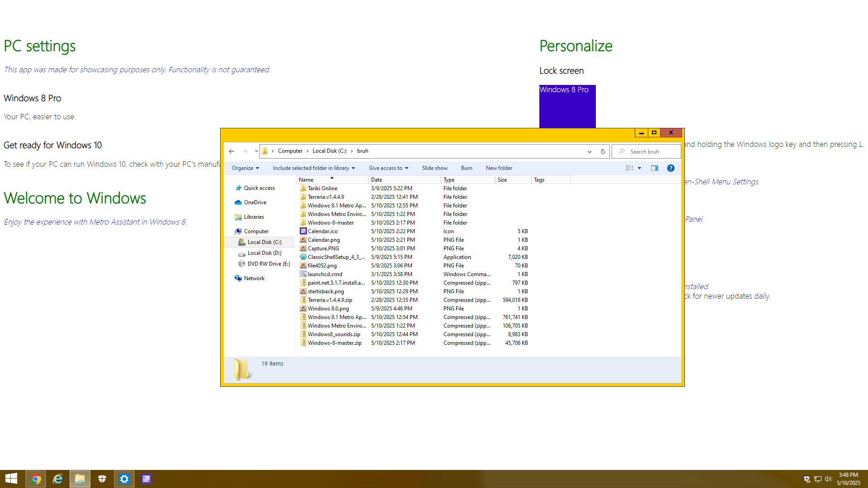Open the Organize menu
The image size is (868, 488).
(245, 168)
